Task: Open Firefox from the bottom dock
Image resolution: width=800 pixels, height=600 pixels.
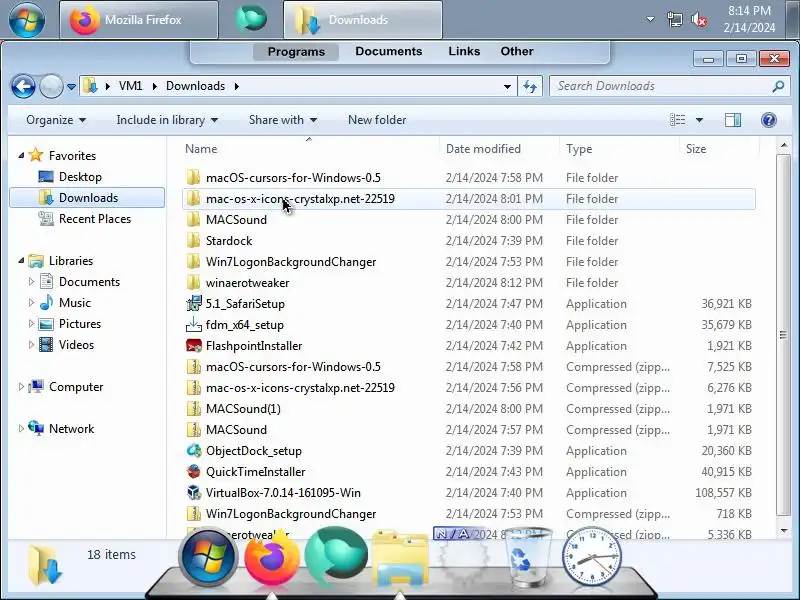Action: (x=272, y=557)
